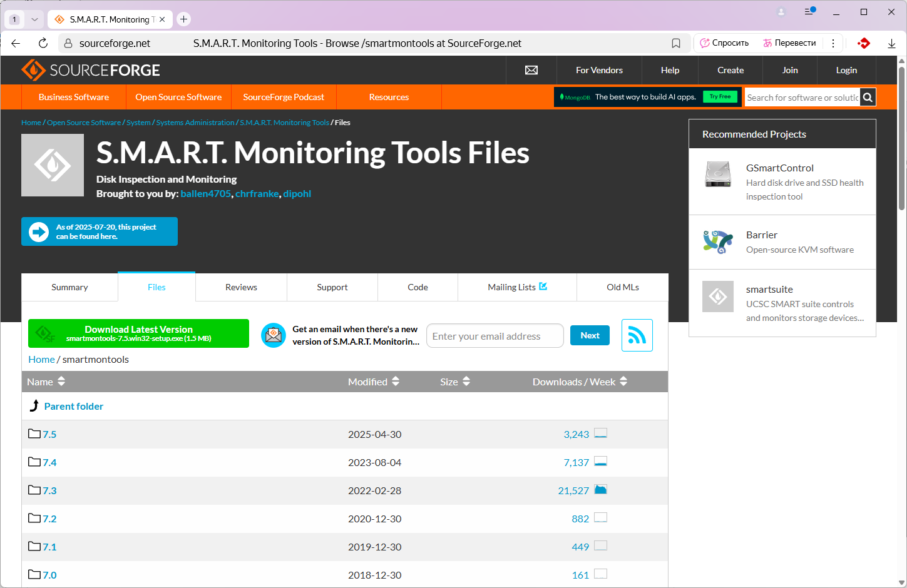Screen dimensions: 907x588
Task: Click the project can be found here arrow banner
Action: 100,231
